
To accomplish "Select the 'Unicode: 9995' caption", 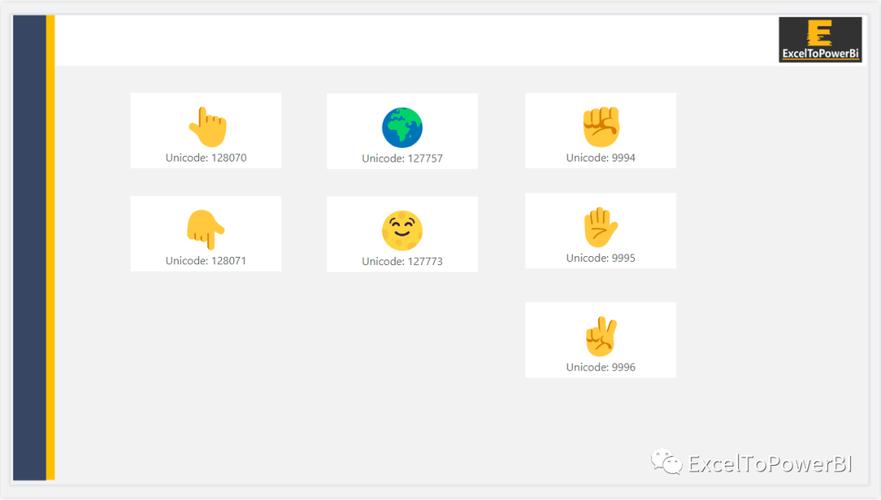I will (600, 258).
